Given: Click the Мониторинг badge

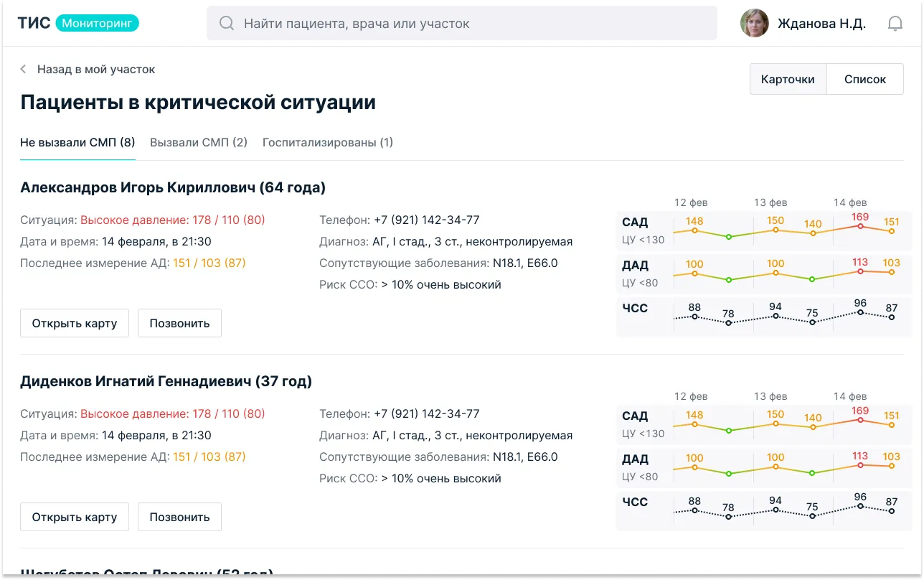Looking at the screenshot, I should [x=97, y=23].
